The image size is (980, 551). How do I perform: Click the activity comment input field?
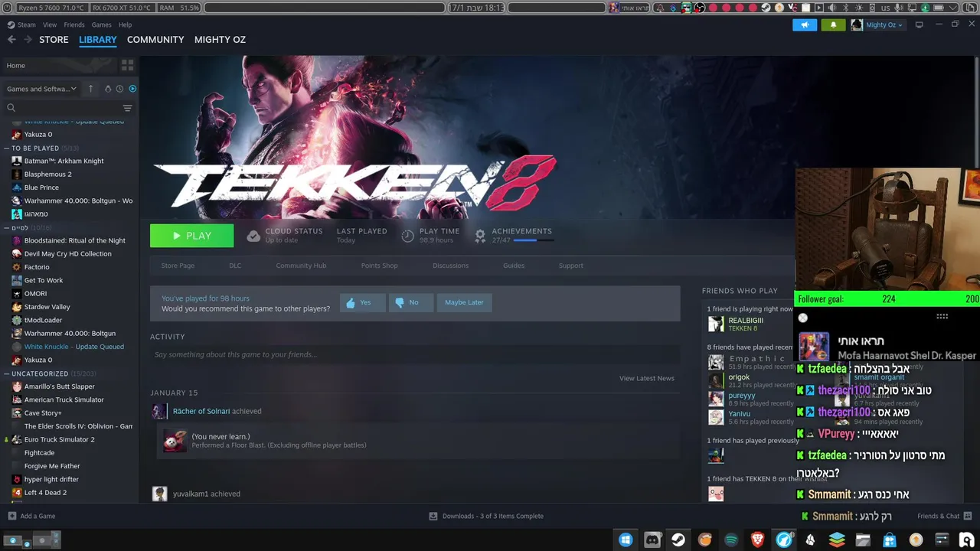click(413, 354)
